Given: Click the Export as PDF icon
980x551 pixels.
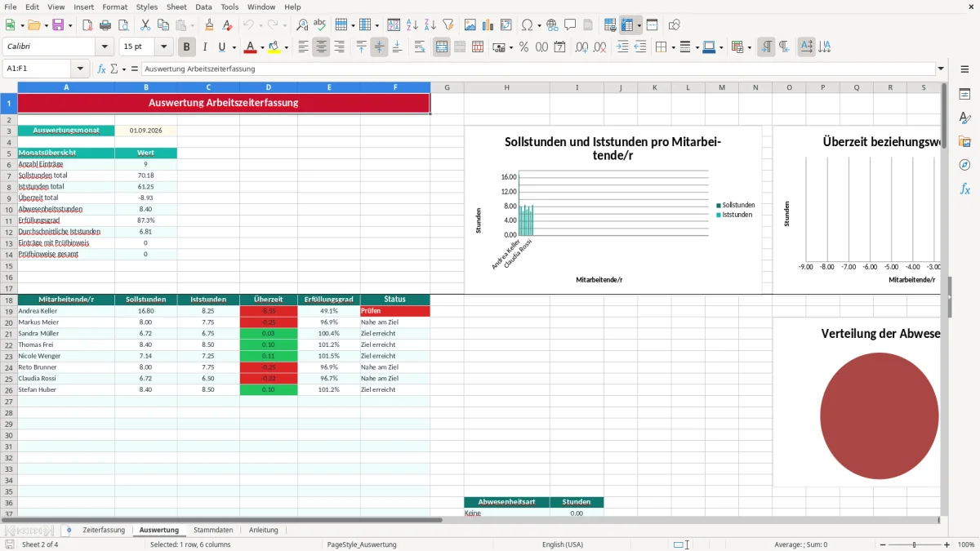Looking at the screenshot, I should tap(87, 25).
